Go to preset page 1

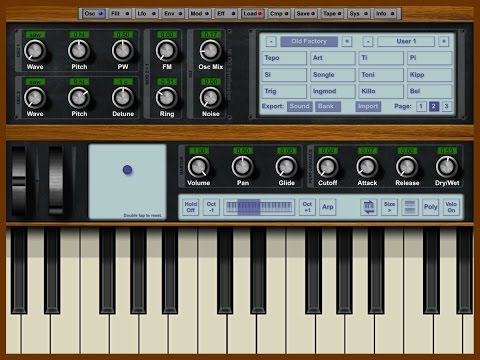[x=421, y=106]
